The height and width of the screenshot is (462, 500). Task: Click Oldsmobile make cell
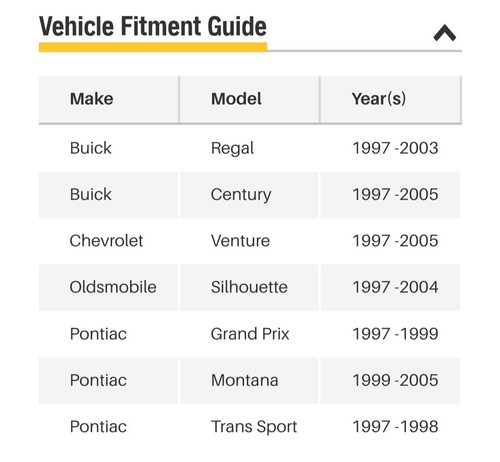point(113,287)
